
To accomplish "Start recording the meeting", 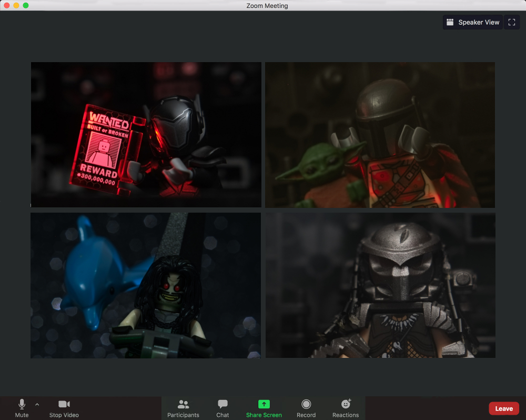I will [306, 408].
